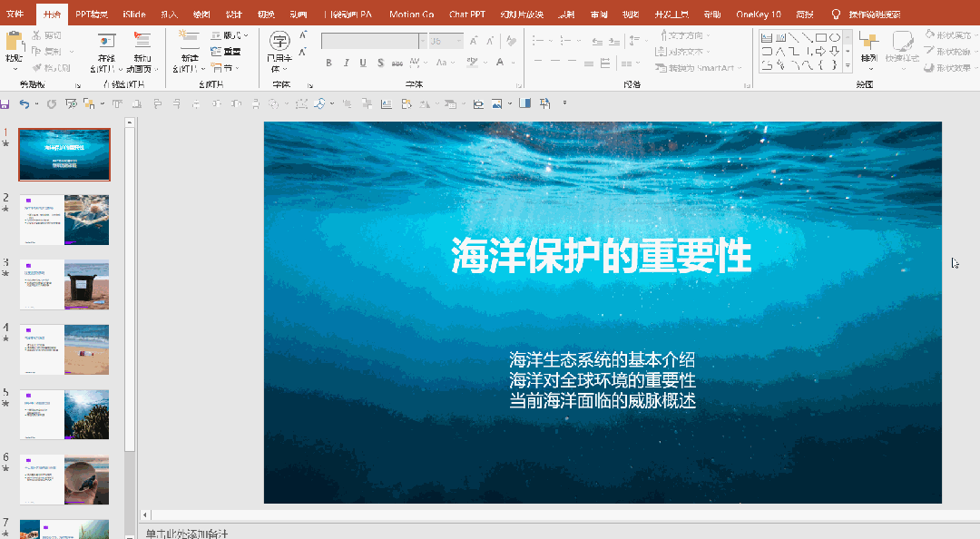Click the Arrange button
The image size is (980, 539).
point(868,49)
